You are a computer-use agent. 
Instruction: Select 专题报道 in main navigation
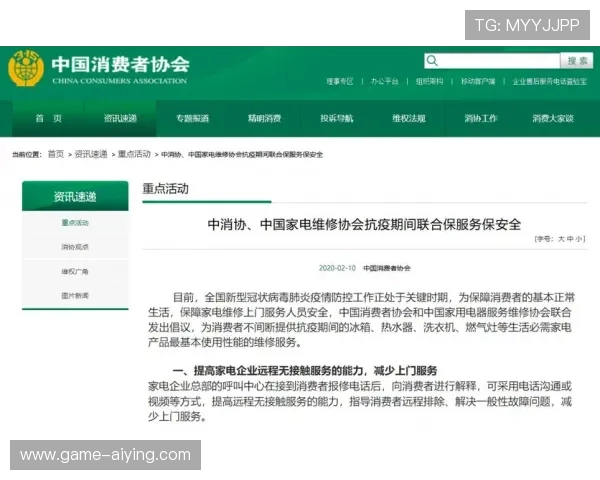click(192, 118)
